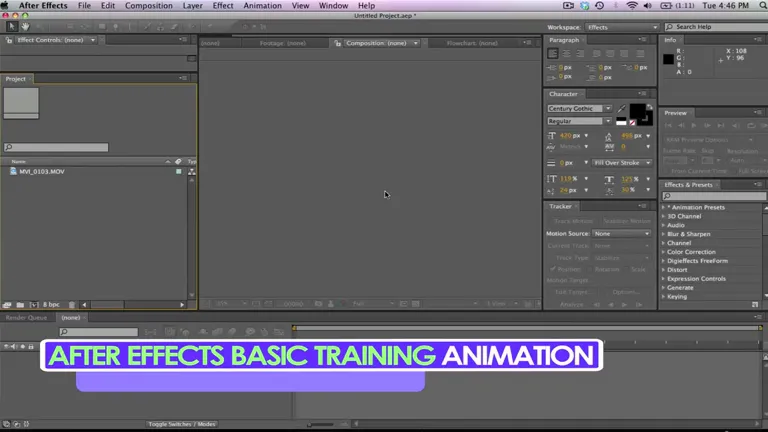The height and width of the screenshot is (432, 768).
Task: Expand the Blur & Sharpen effects category
Action: pos(664,234)
